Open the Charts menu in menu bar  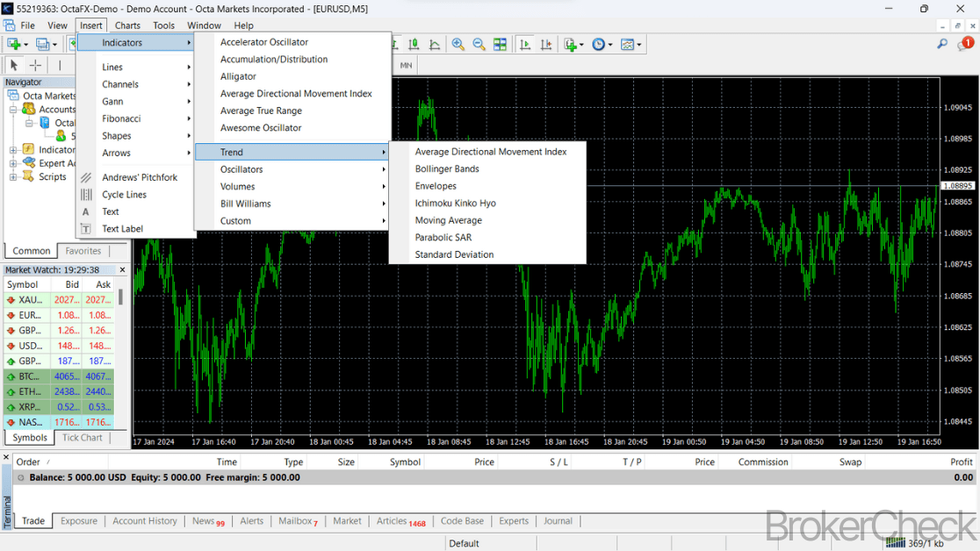point(127,25)
